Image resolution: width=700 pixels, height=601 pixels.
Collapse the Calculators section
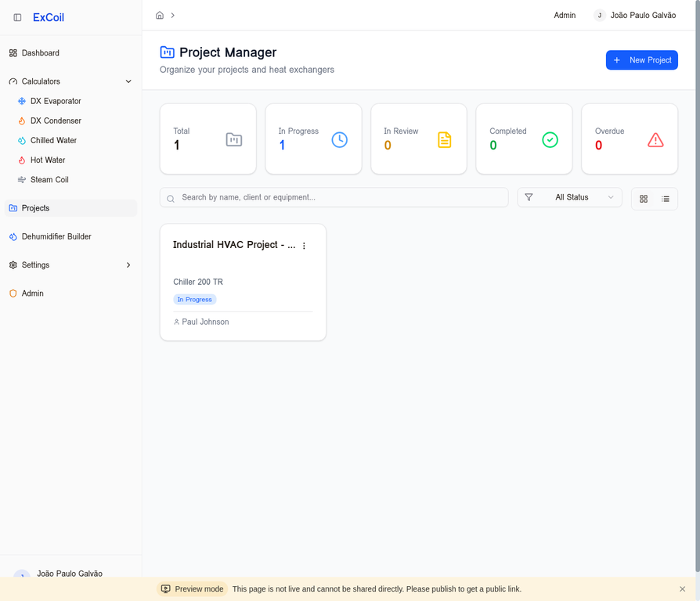[x=128, y=81]
